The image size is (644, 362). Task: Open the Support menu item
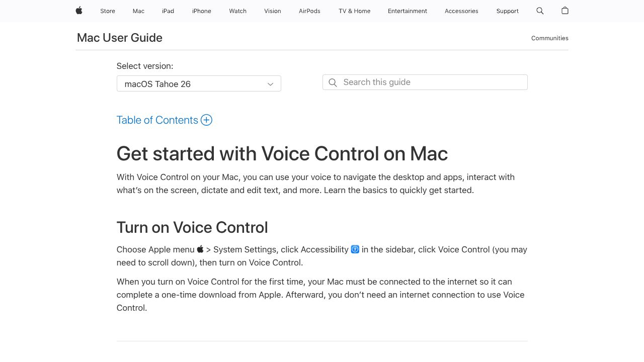coord(507,11)
